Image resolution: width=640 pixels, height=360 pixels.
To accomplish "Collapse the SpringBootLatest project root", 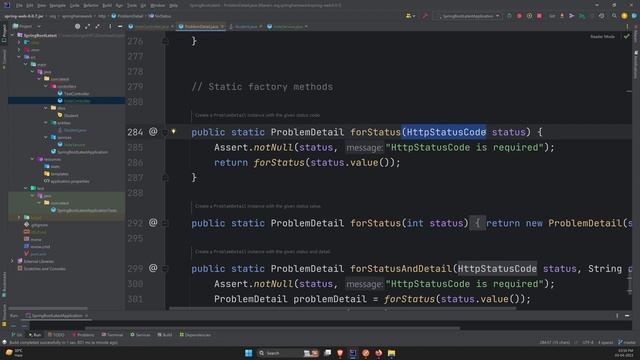I will coord(12,36).
